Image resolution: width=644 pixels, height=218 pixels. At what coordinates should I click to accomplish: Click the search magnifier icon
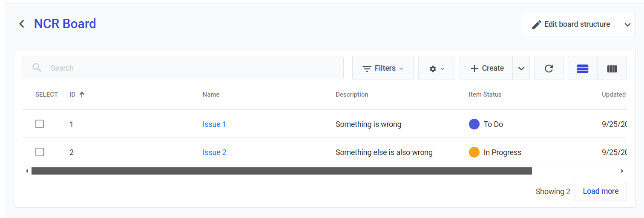(x=37, y=68)
